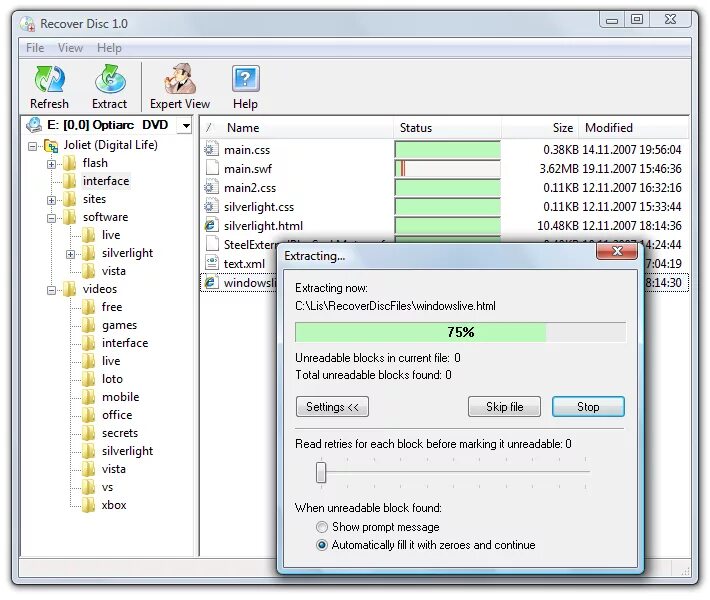Viewport: 710px width, 600px height.
Task: Click the read retries slider handle
Action: tap(321, 472)
